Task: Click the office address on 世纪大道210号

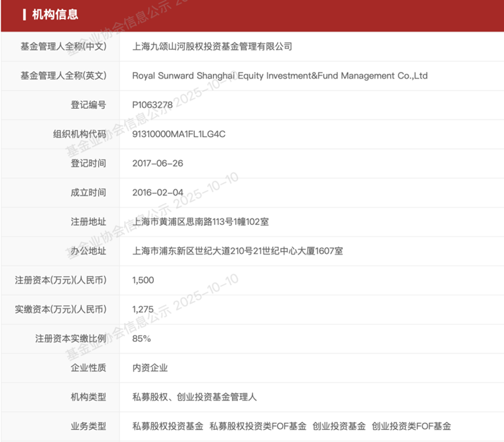Action: click(x=238, y=251)
